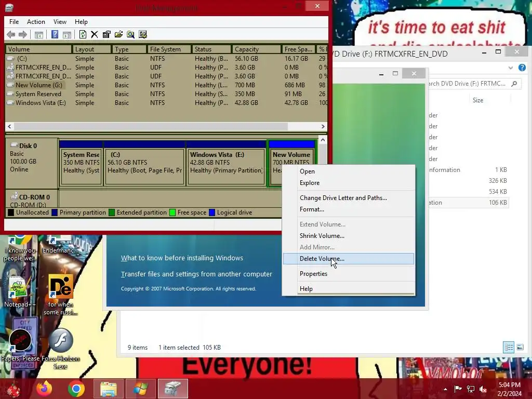
Task: Click the right arrow of volume list scrollbar
Action: (x=323, y=127)
